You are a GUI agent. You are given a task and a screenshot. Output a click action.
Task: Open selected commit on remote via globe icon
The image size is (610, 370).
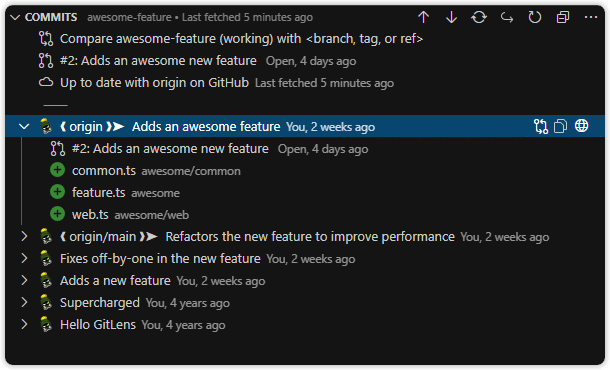coord(582,126)
